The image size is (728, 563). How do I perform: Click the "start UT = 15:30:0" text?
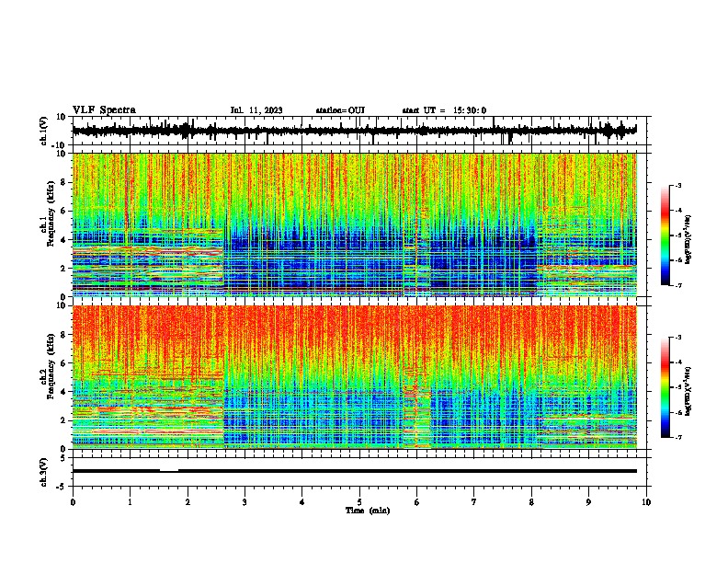click(444, 110)
